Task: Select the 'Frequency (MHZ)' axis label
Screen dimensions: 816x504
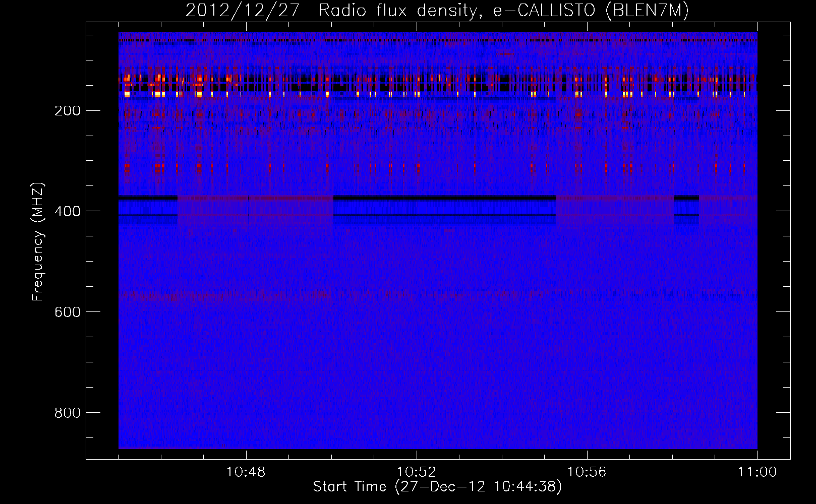Action: [38, 241]
